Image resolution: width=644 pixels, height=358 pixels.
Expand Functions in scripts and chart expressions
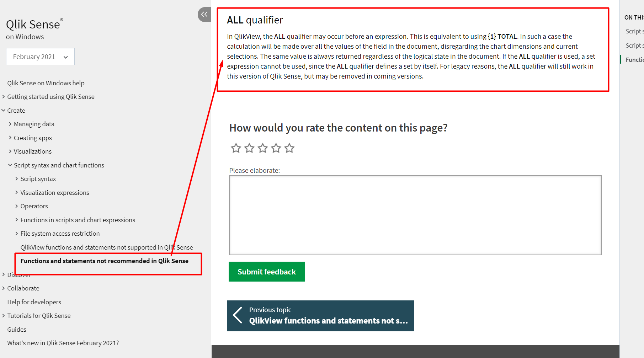pyautogui.click(x=16, y=220)
